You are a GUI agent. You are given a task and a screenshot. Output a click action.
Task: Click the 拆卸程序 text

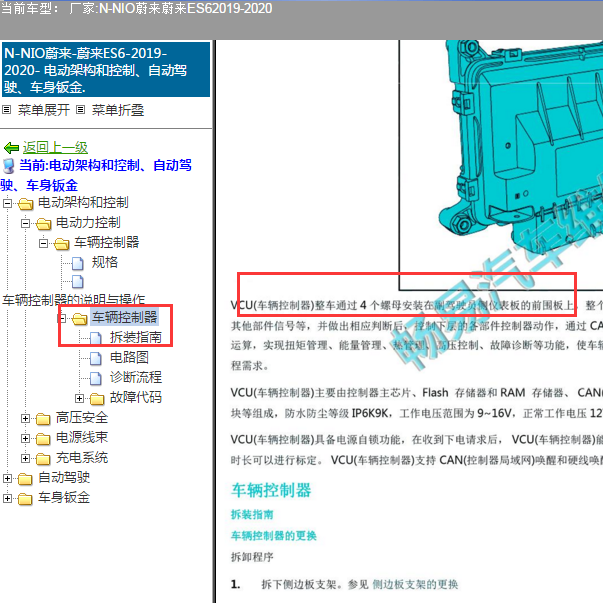click(252, 557)
